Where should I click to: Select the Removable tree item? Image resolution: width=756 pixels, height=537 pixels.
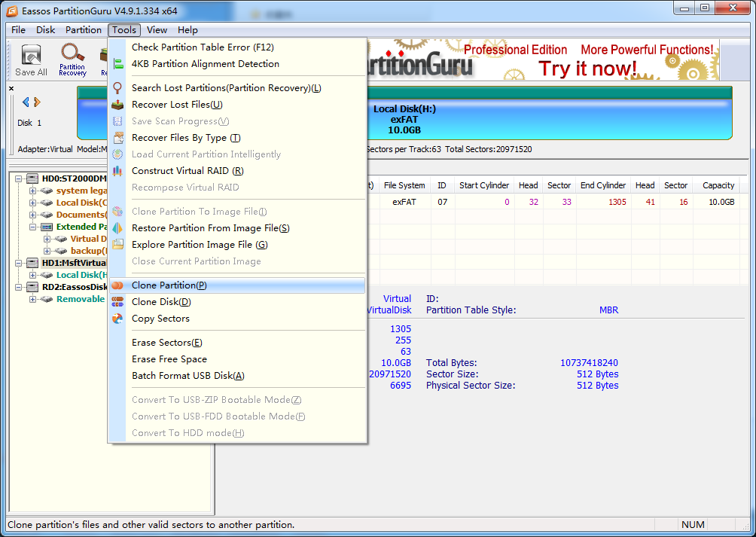81,299
